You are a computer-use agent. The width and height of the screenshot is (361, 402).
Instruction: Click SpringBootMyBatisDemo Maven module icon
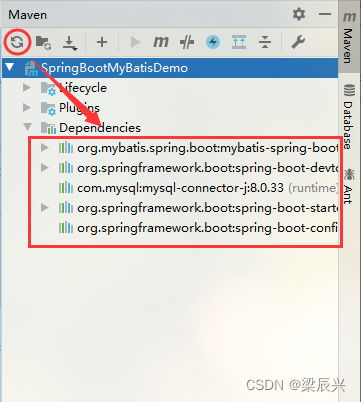coord(31,69)
